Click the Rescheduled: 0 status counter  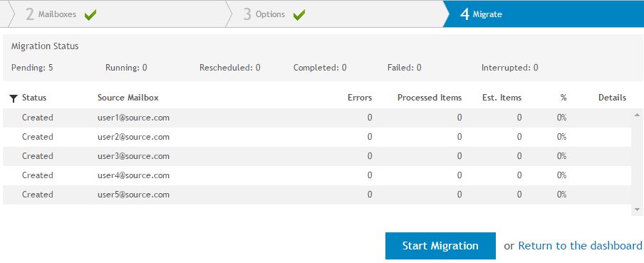point(229,68)
